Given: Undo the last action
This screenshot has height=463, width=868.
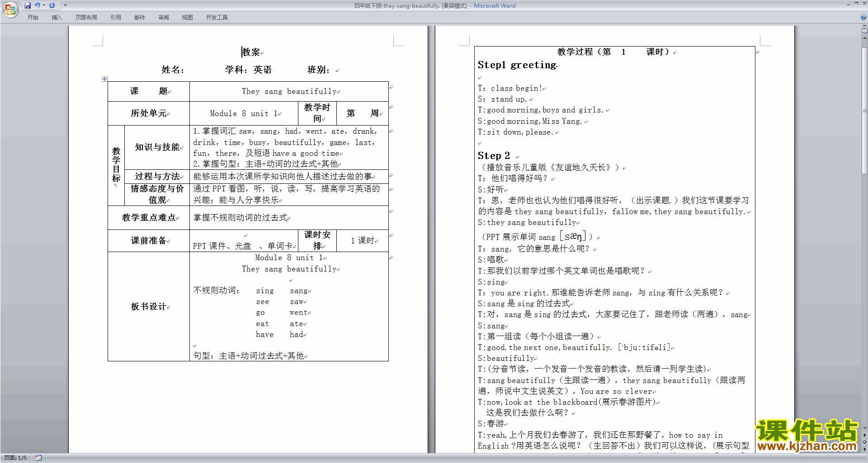Looking at the screenshot, I should pyautogui.click(x=38, y=5).
